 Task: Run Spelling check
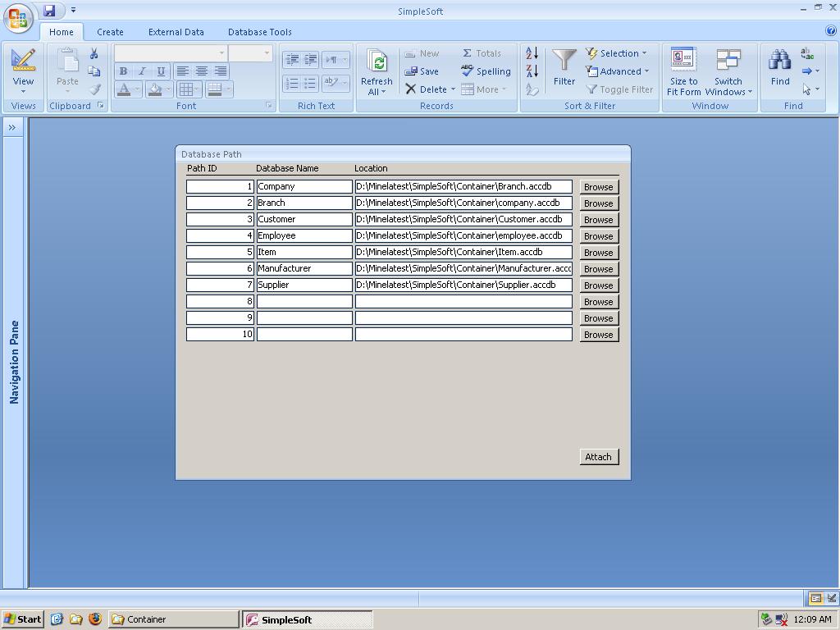tap(486, 71)
